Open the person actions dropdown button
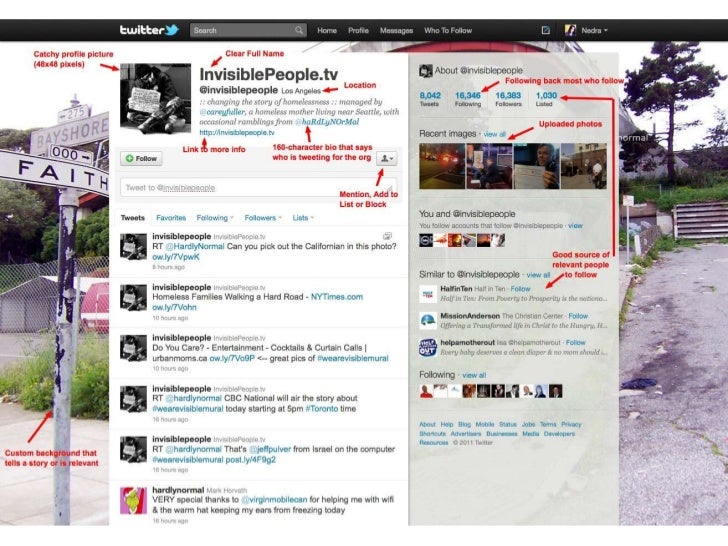This screenshot has height=546, width=728. (x=386, y=158)
